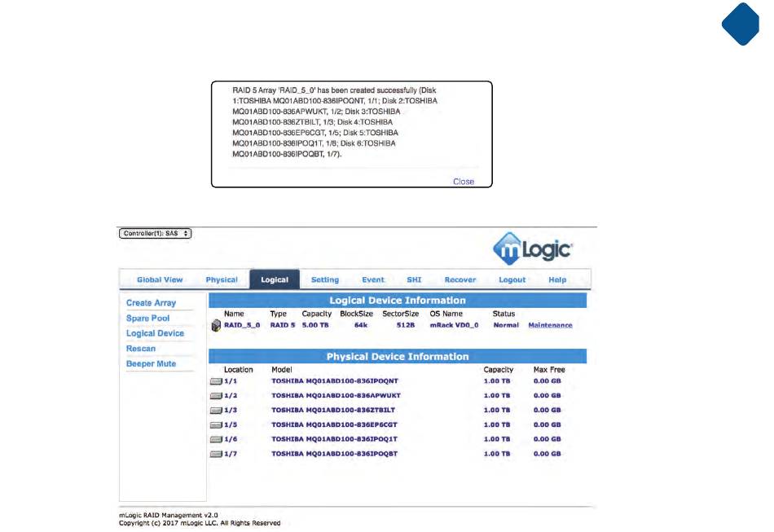Screen dimensions: 774x532
Task: Click the 5.00 TB array capacity
Action: pyautogui.click(x=315, y=325)
